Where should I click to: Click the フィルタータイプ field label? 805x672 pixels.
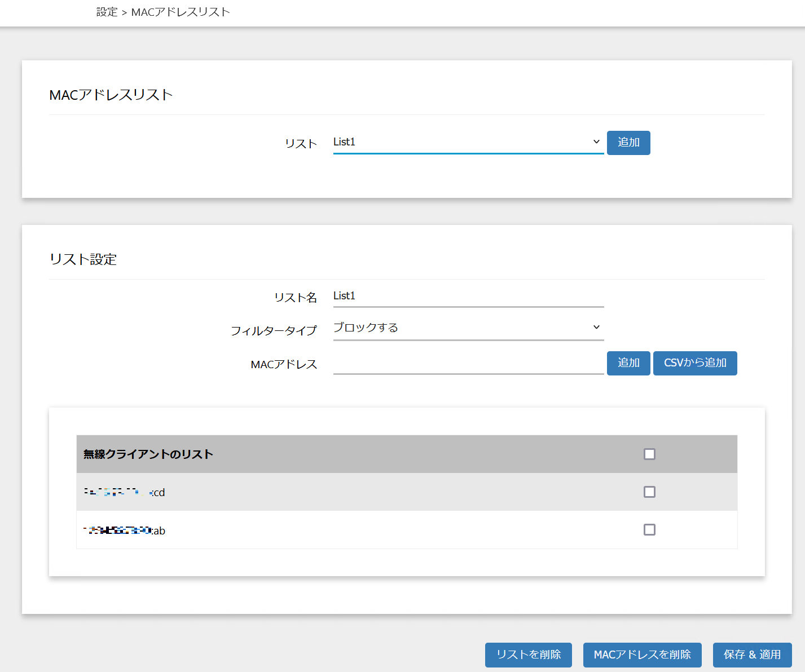(x=274, y=330)
